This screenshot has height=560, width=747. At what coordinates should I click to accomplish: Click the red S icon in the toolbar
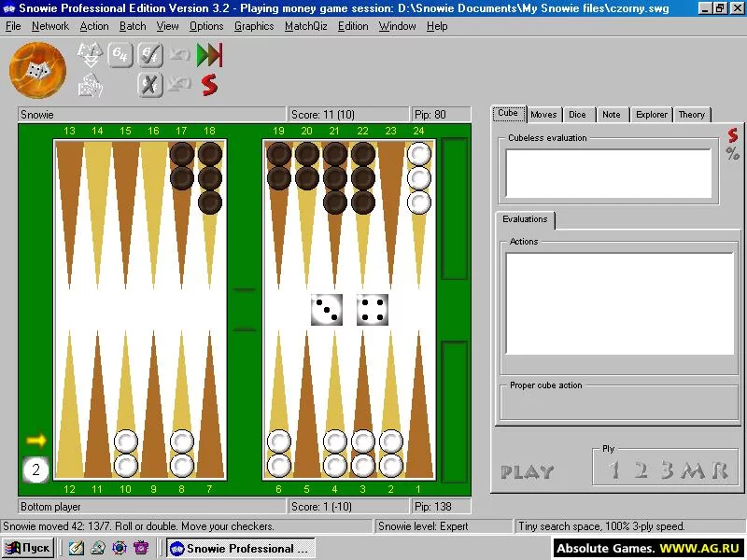coord(209,85)
